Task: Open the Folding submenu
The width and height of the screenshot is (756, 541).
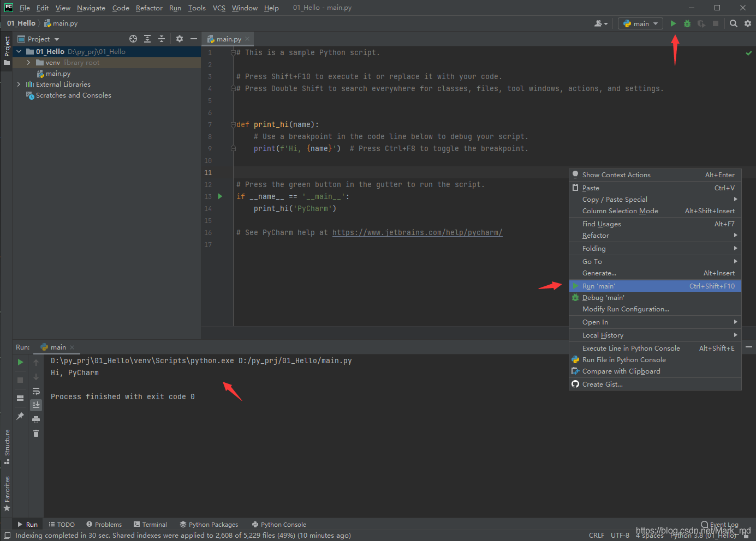Action: [x=655, y=248]
